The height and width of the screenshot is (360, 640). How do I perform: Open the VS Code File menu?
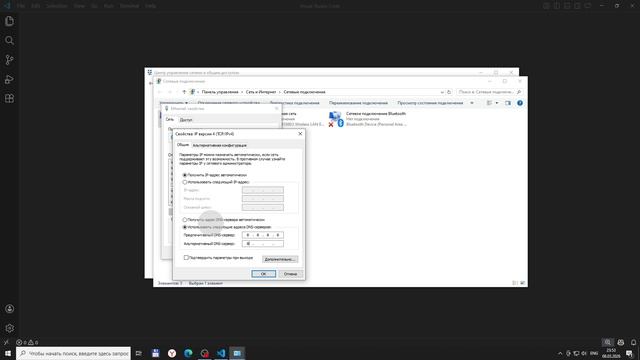tap(20, 6)
